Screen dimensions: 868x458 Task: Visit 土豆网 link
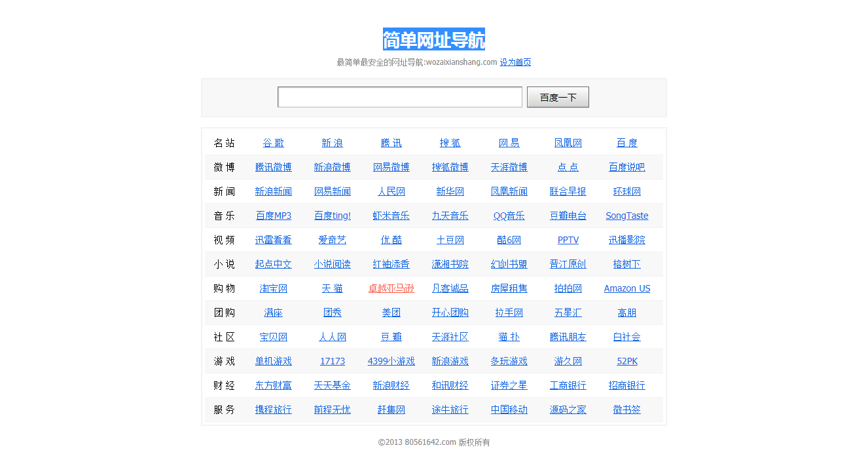(x=450, y=240)
